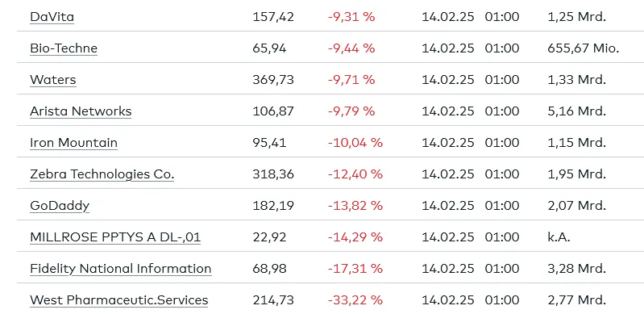The width and height of the screenshot is (644, 314).
Task: Click the 182,19 GoDaddy price value
Action: (273, 205)
